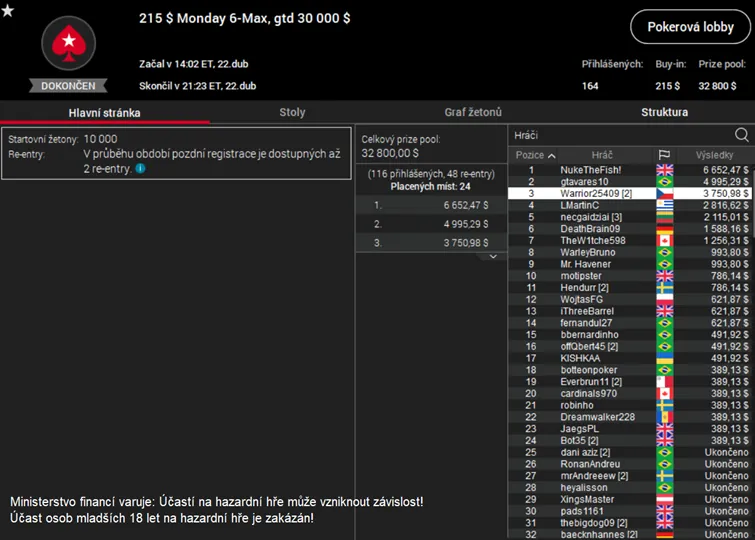Sort players by Pozice column

[536, 155]
